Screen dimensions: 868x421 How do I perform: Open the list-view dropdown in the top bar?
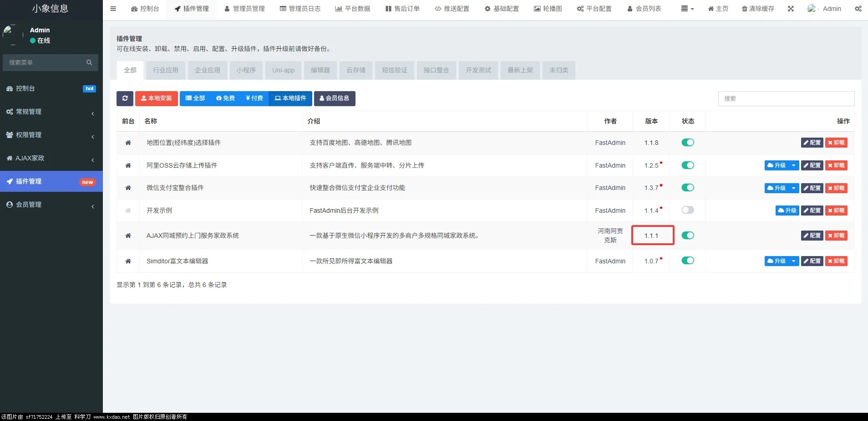pyautogui.click(x=687, y=9)
